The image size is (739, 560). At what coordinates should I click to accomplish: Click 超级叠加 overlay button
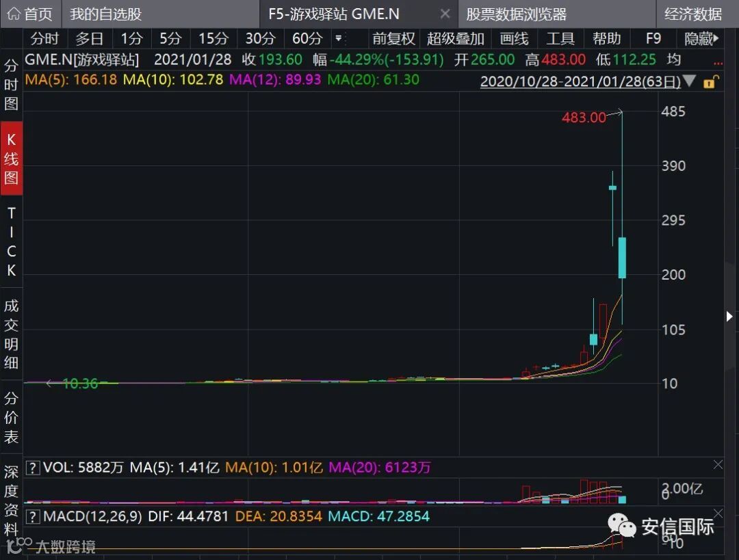(x=455, y=38)
